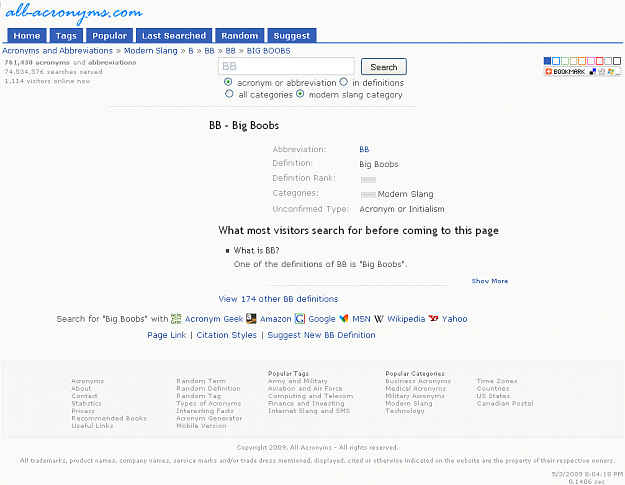Open the Home tab
The image size is (625, 485).
(27, 35)
